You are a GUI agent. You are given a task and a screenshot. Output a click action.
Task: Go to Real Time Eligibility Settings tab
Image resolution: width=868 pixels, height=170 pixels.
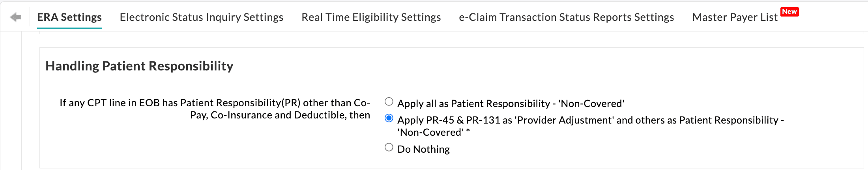[371, 17]
